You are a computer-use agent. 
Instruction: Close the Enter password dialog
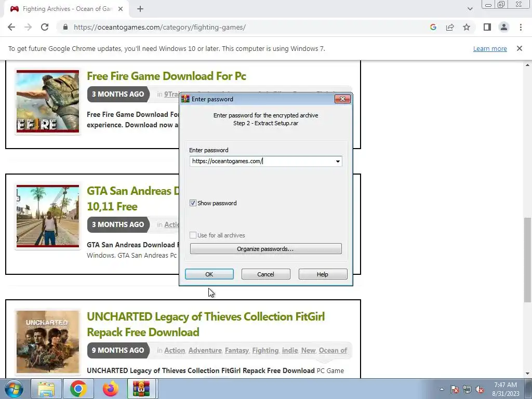click(342, 99)
